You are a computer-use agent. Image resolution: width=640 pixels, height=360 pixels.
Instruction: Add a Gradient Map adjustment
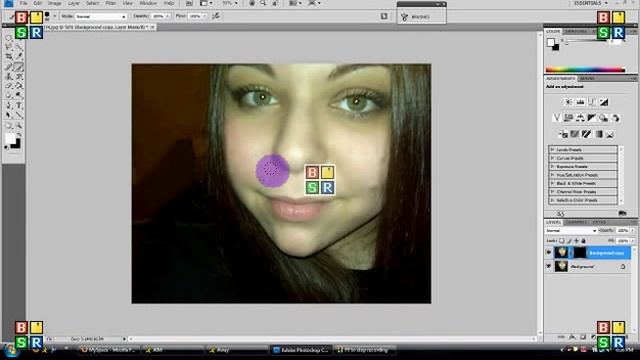tap(598, 134)
